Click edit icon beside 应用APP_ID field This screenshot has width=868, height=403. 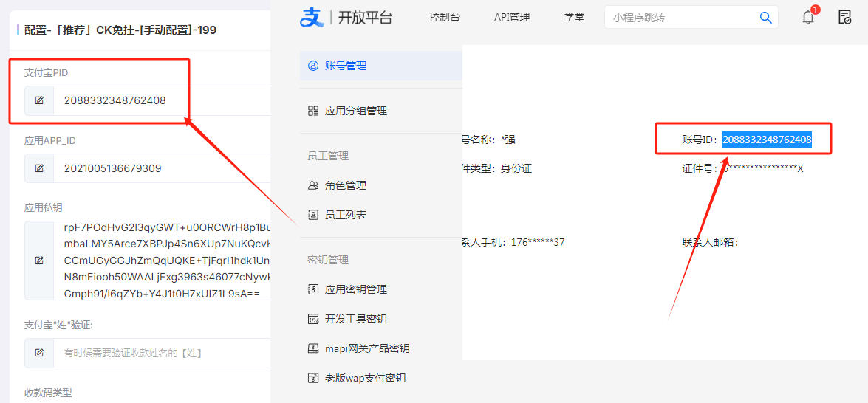pyautogui.click(x=39, y=168)
